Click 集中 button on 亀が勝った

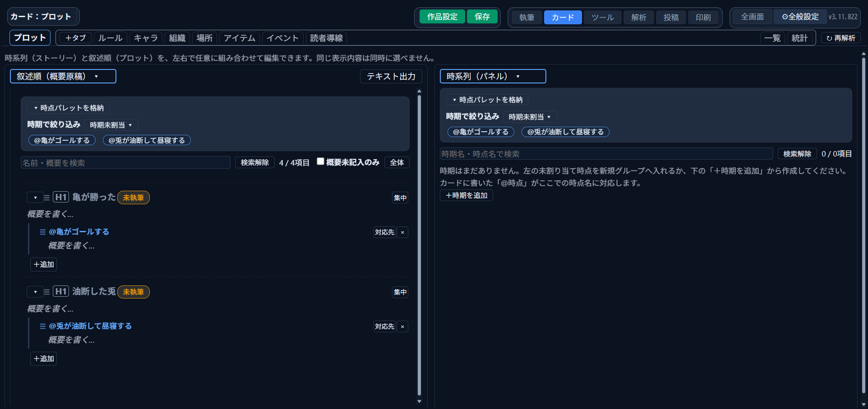click(x=400, y=198)
